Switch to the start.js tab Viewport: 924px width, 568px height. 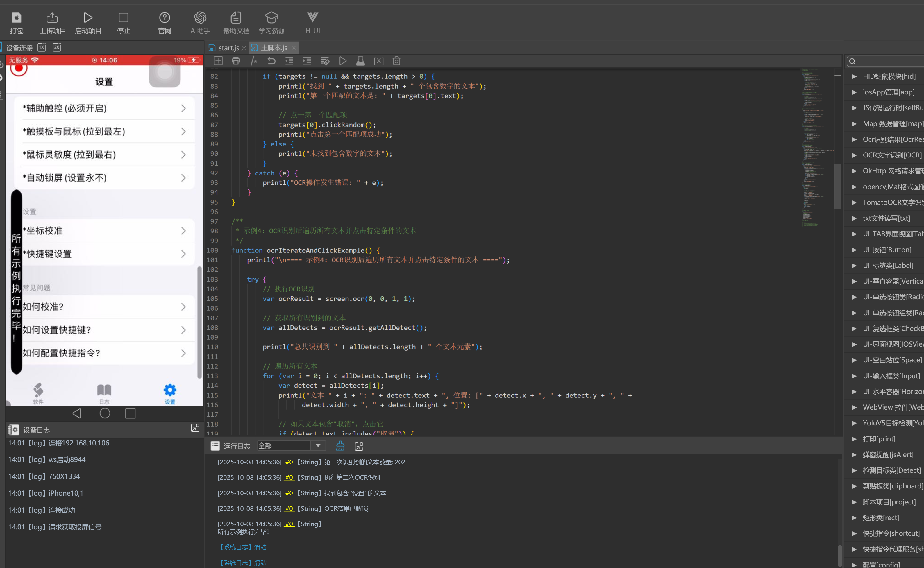click(x=228, y=48)
